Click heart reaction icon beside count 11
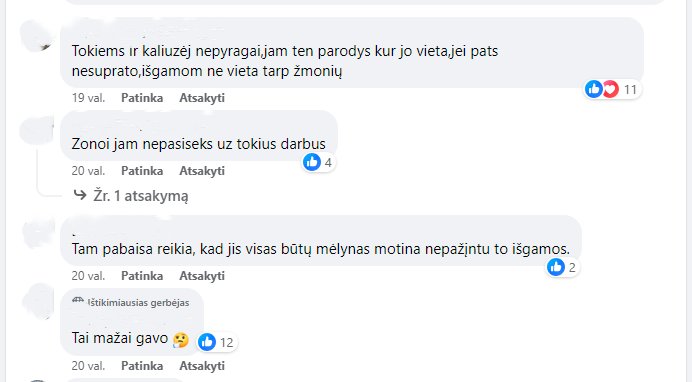692x382 pixels. 611,89
